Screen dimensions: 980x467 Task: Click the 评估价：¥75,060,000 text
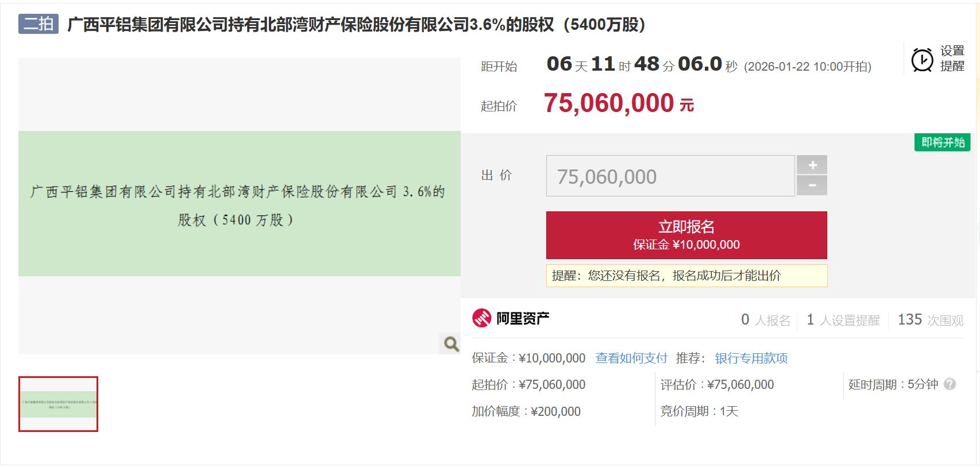[717, 384]
